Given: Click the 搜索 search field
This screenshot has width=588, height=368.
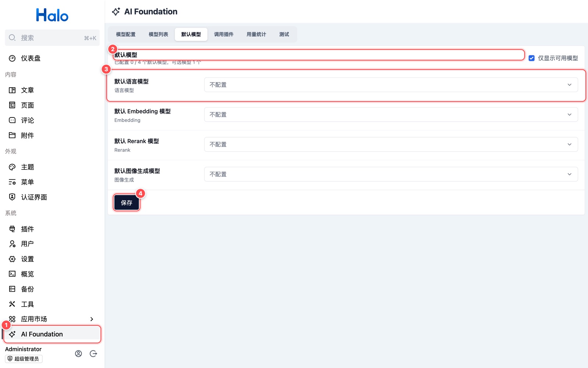Looking at the screenshot, I should pos(52,38).
